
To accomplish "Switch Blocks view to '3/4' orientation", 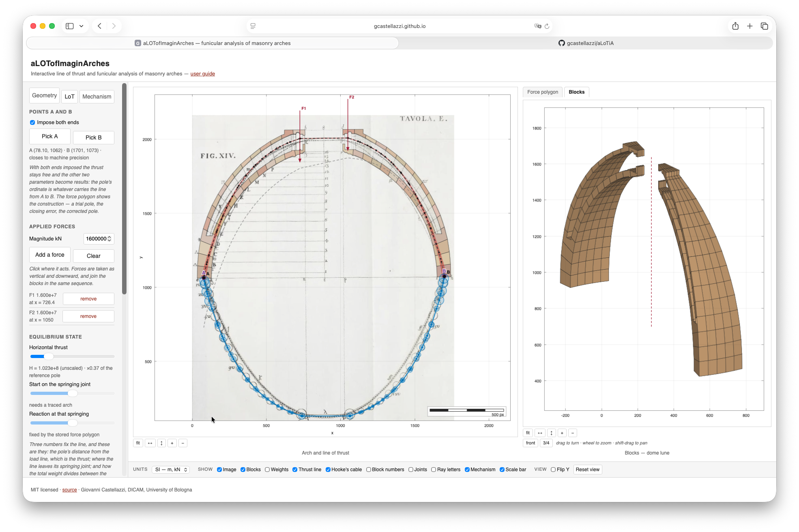I will tap(546, 443).
